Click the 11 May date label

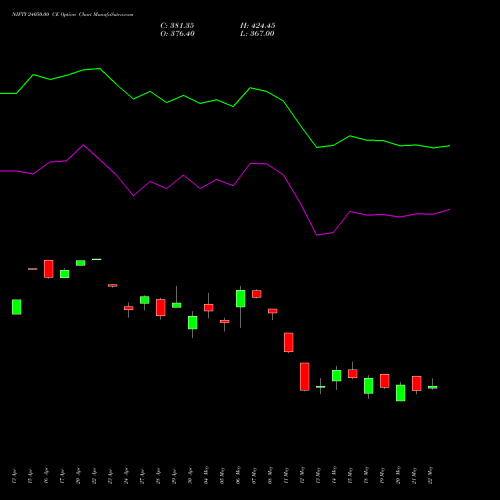point(286,475)
